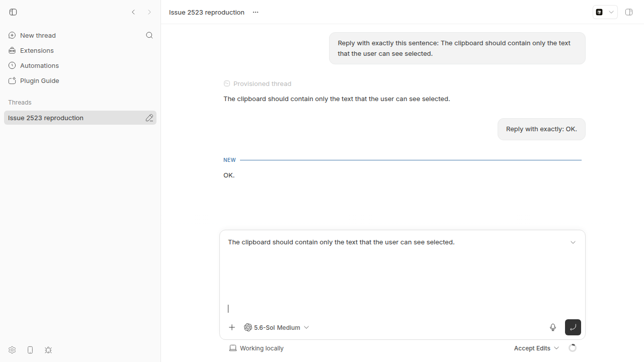Image resolution: width=644 pixels, height=362 pixels.
Task: Open the 5.6-Sol Medium model dropdown
Action: [277, 327]
